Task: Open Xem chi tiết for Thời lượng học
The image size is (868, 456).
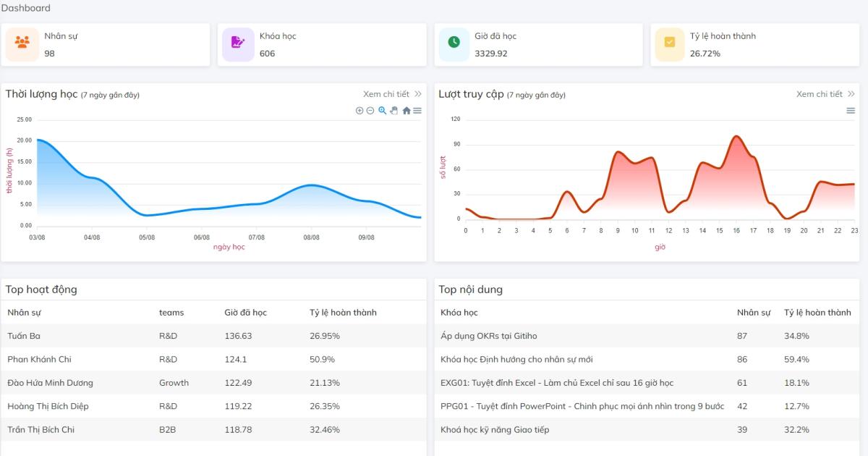Action: [392, 94]
